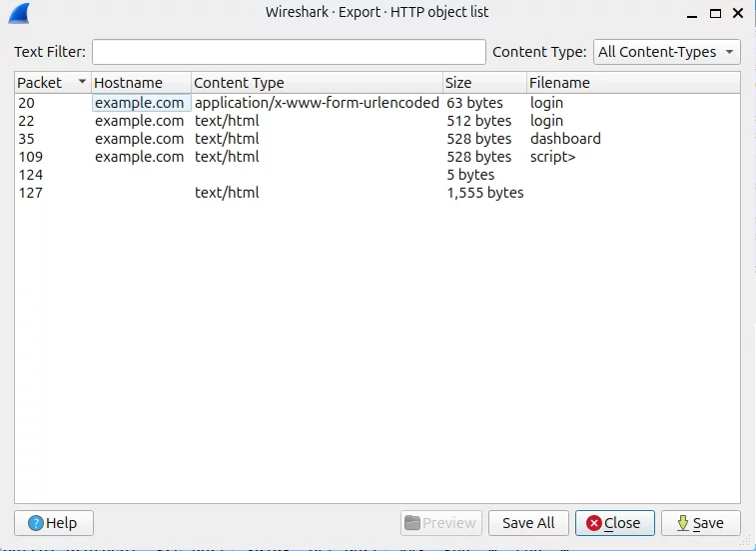
Task: Click the Filename column header
Action: pyautogui.click(x=632, y=83)
